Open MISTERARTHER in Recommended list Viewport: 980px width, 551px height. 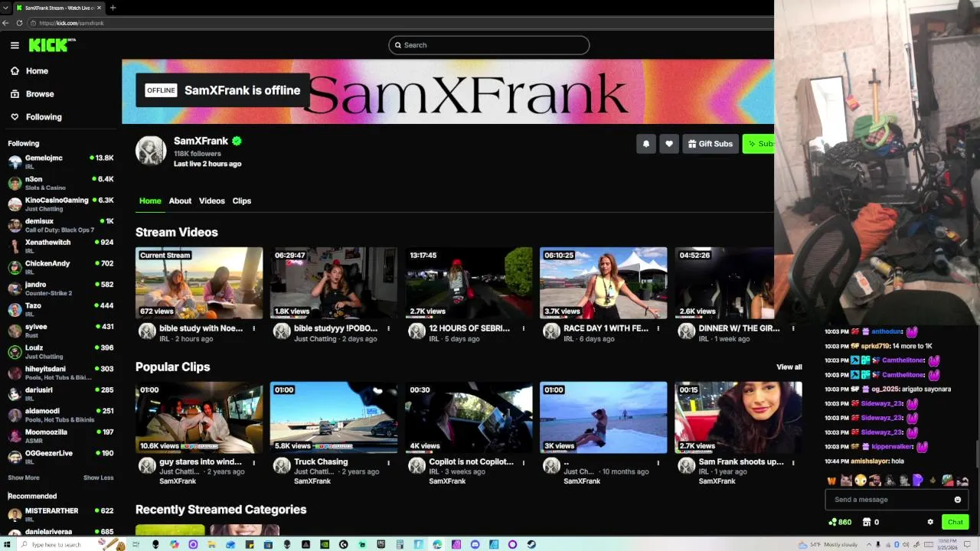point(60,514)
